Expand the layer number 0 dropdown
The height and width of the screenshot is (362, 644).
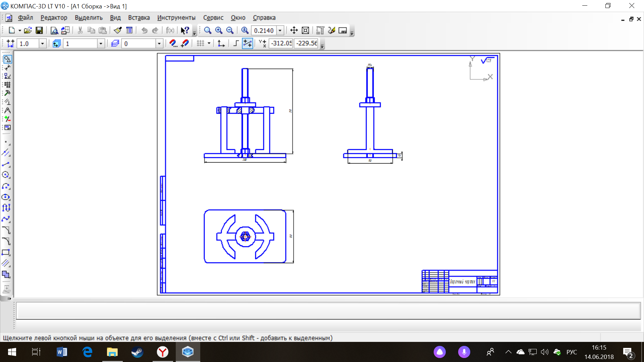159,44
